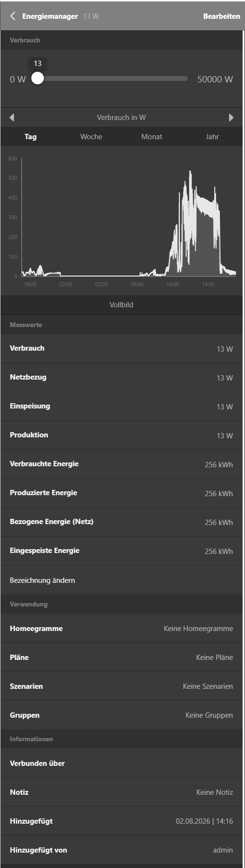Go back using the header arrow
The image size is (245, 868).
(x=13, y=16)
